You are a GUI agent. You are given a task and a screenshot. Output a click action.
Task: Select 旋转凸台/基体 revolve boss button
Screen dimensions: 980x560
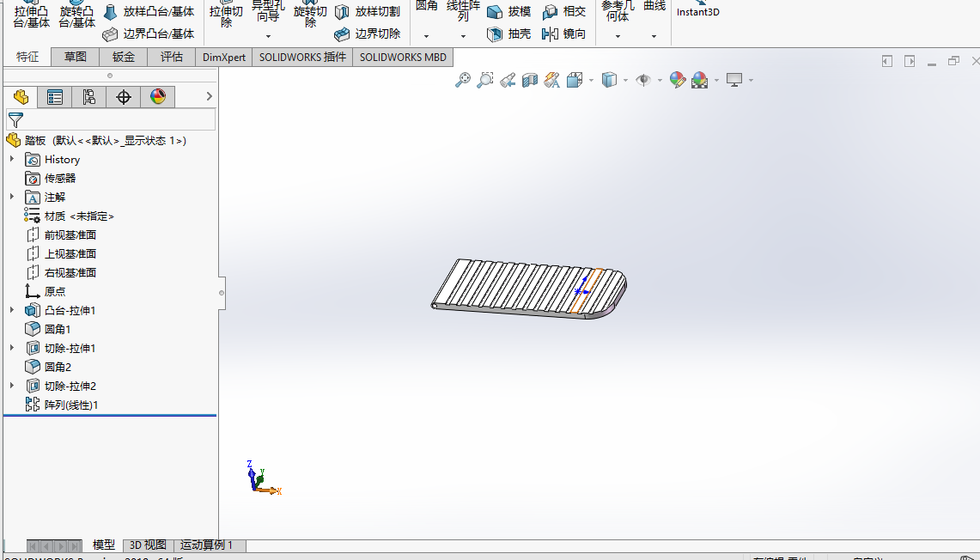77,14
